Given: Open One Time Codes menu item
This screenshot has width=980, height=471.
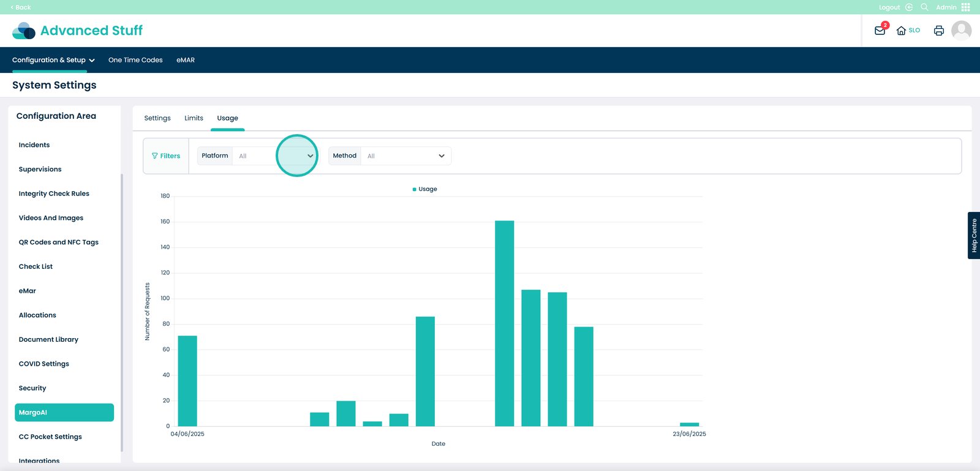Looking at the screenshot, I should point(135,60).
